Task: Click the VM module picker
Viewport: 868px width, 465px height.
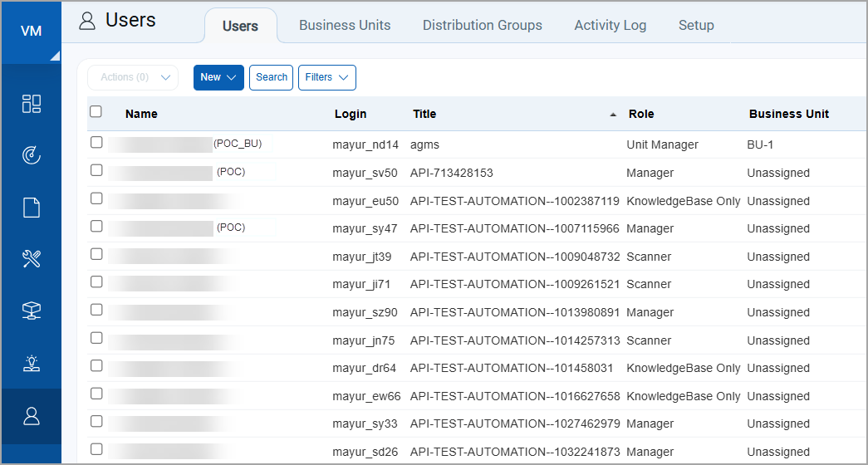Action: pos(31,32)
